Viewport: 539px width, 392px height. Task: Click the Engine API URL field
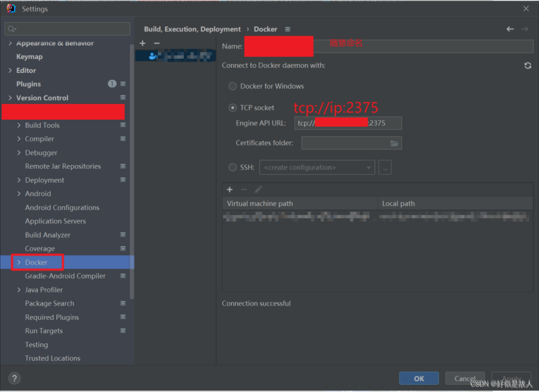348,123
